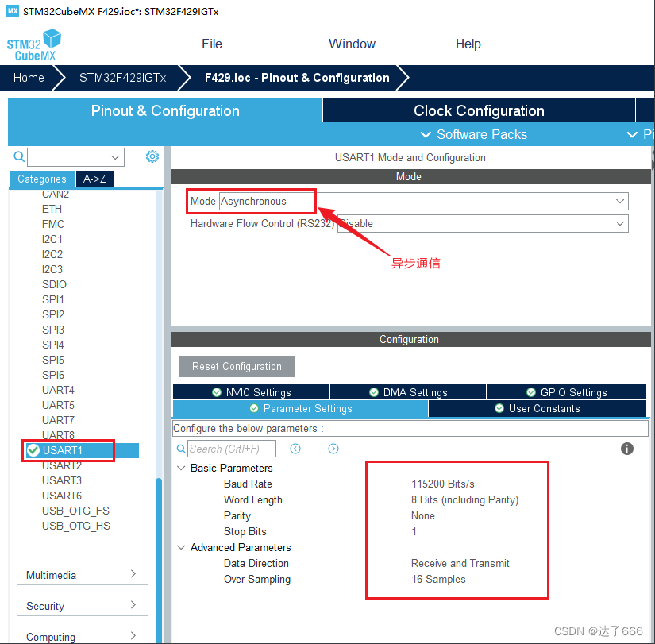Viewport: 655px width, 644px height.
Task: Select I2C3 in the peripheral list
Action: [x=52, y=269]
